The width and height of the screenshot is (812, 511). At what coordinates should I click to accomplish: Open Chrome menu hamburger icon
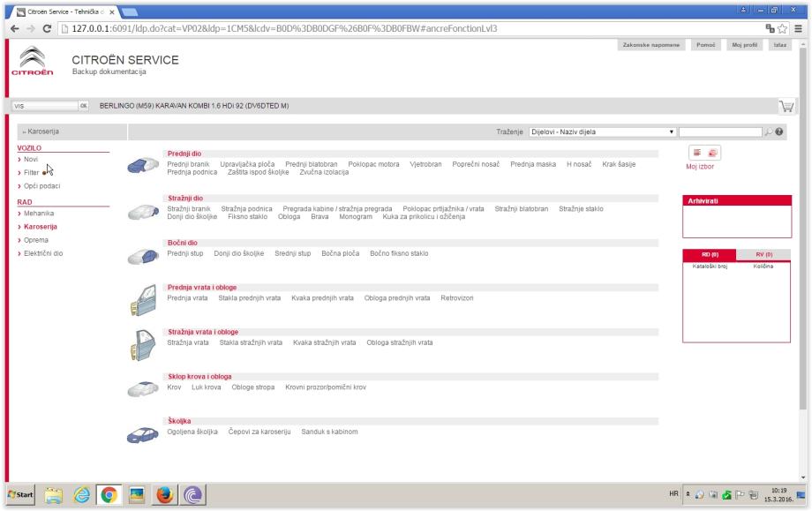pos(798,28)
